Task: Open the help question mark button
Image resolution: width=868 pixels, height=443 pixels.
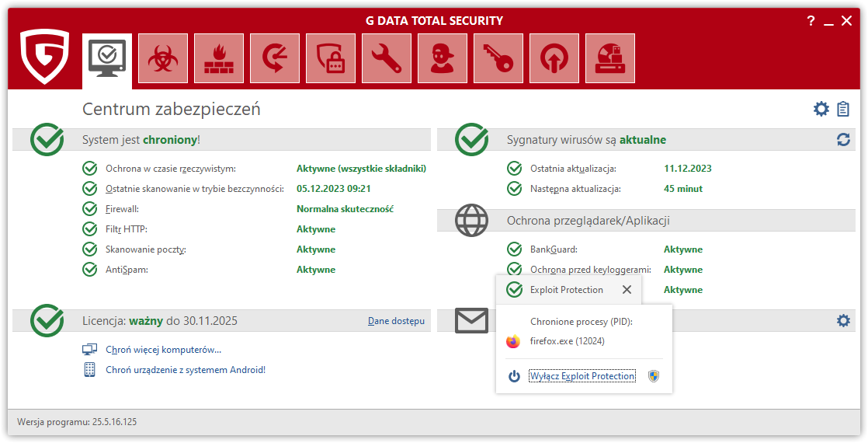Action: (x=811, y=21)
